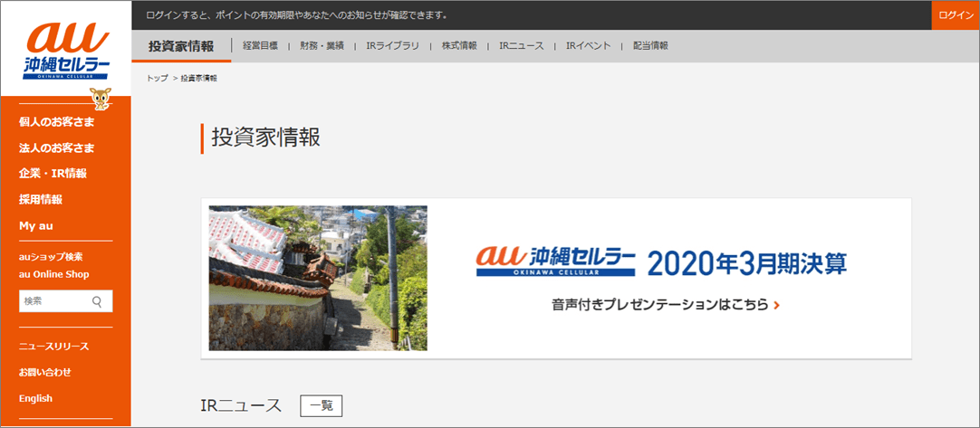980x428 pixels.
Task: Open au Online Shop link
Action: [x=53, y=273]
